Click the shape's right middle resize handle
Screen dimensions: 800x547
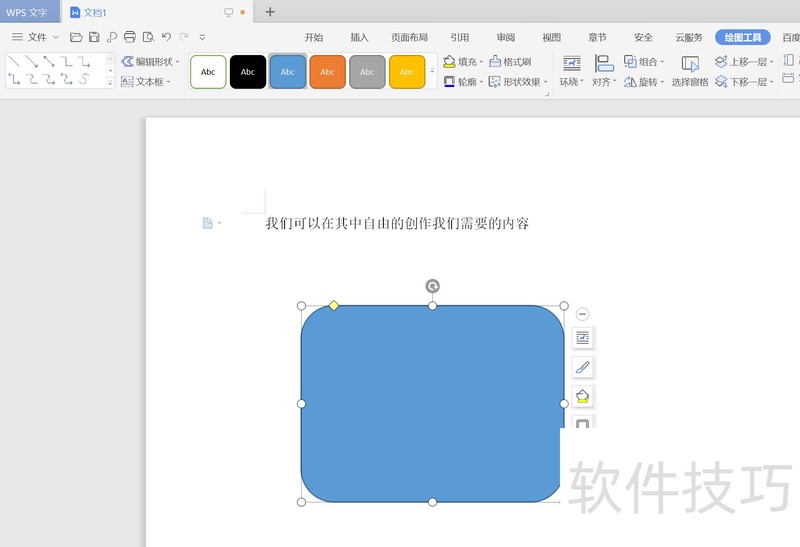tap(564, 404)
